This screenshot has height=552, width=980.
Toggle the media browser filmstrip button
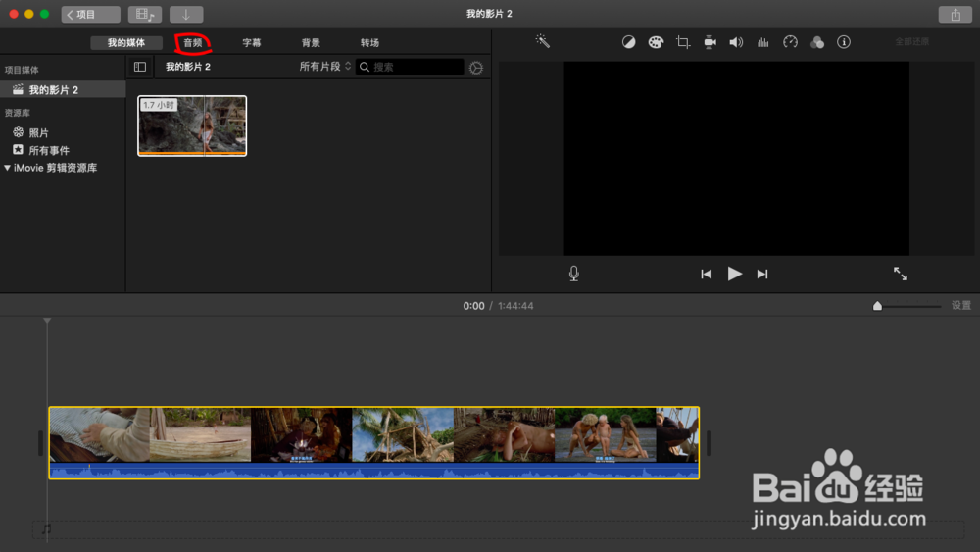click(x=145, y=15)
